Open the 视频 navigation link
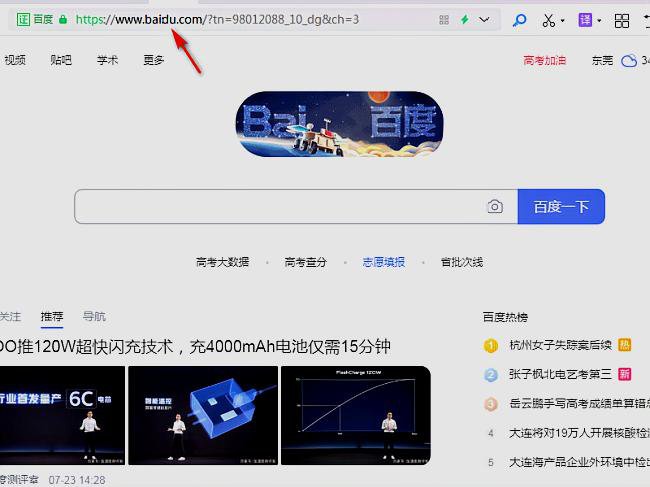650x487 pixels. click(15, 60)
